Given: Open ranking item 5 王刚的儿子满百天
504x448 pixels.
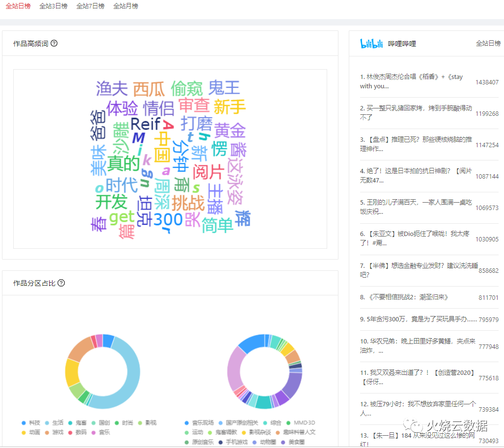Looking at the screenshot, I should point(429,207).
